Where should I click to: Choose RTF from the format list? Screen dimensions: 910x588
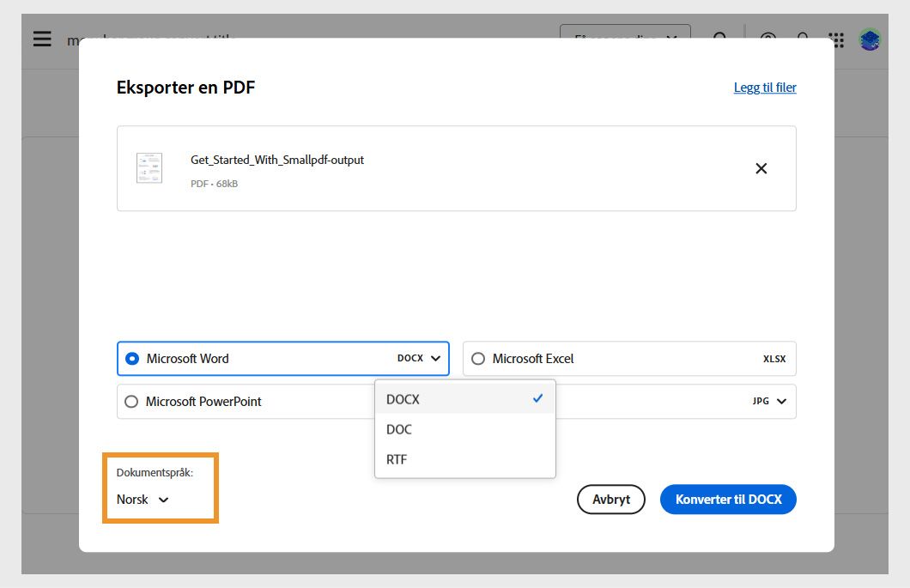pos(397,459)
